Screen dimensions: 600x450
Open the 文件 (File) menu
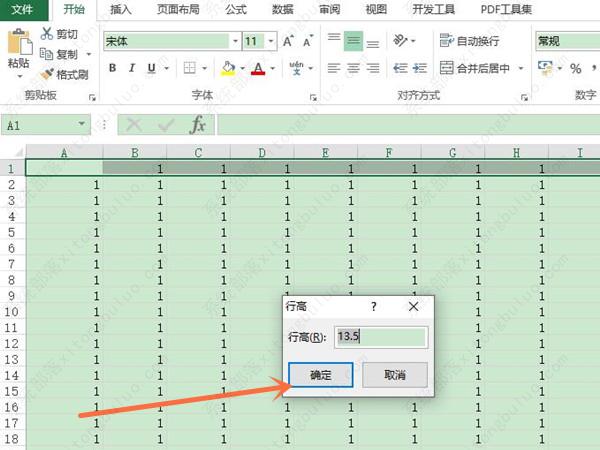tap(23, 10)
